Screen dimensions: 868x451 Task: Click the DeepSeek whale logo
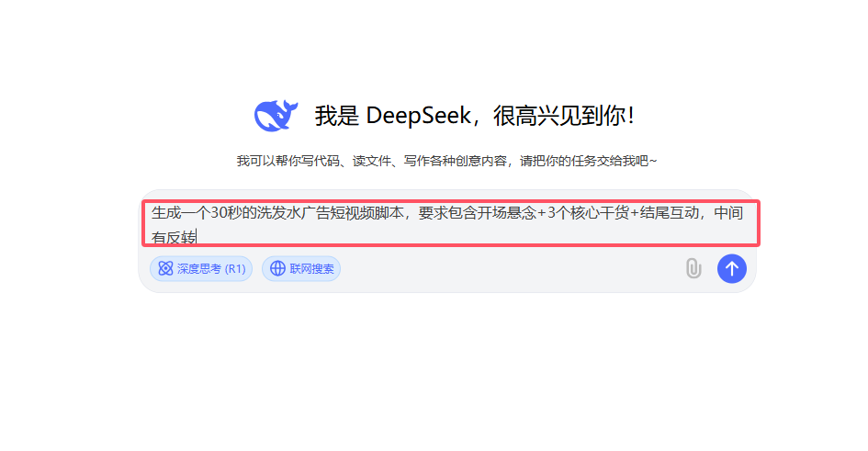pyautogui.click(x=276, y=116)
